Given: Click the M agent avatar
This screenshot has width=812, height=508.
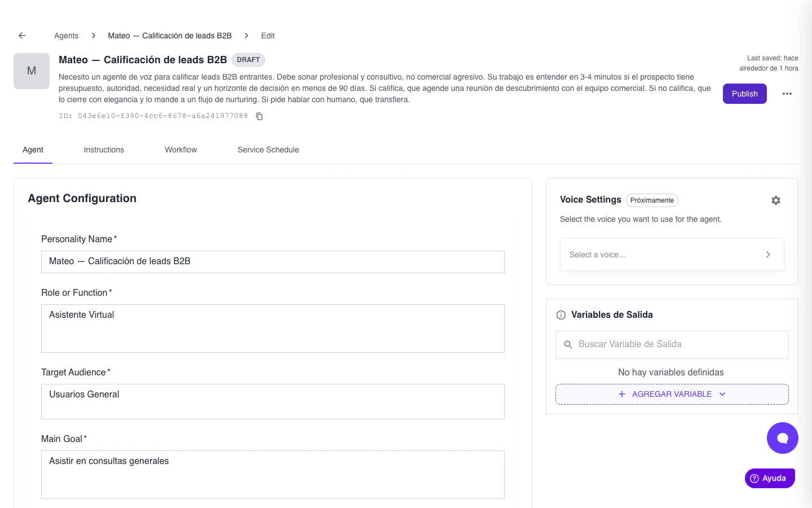Looking at the screenshot, I should click(x=32, y=71).
